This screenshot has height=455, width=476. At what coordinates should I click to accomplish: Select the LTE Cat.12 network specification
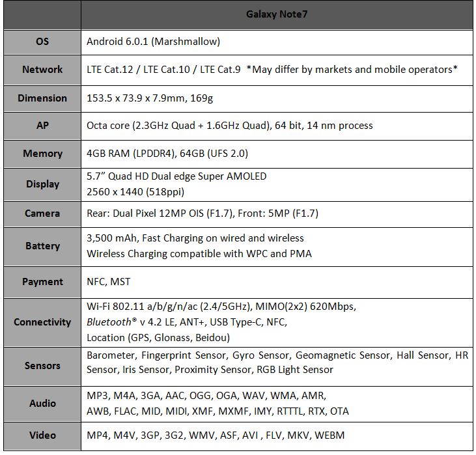(x=272, y=70)
